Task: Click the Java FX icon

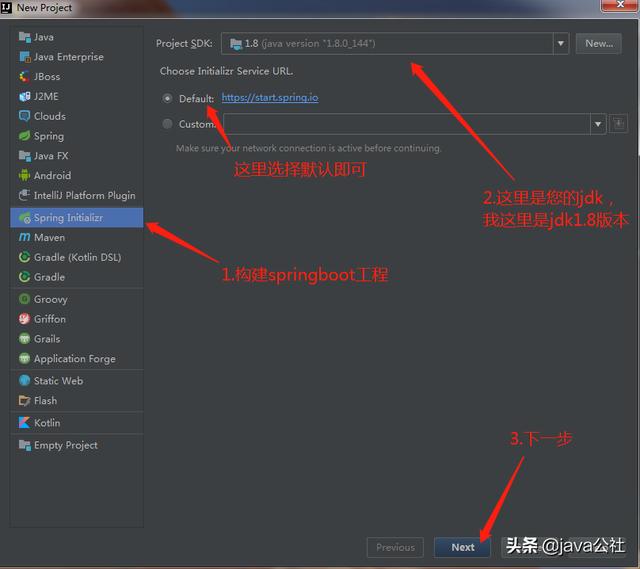Action: click(x=24, y=156)
